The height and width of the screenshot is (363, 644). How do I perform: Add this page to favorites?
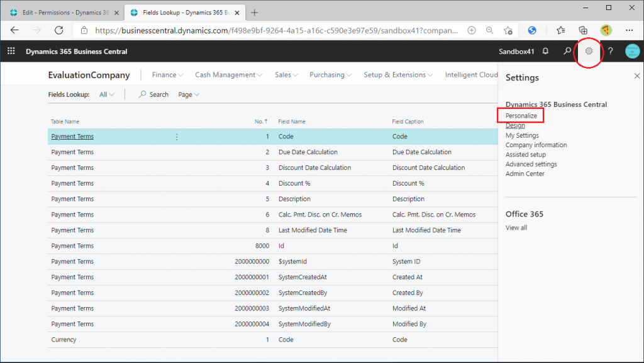click(x=508, y=30)
